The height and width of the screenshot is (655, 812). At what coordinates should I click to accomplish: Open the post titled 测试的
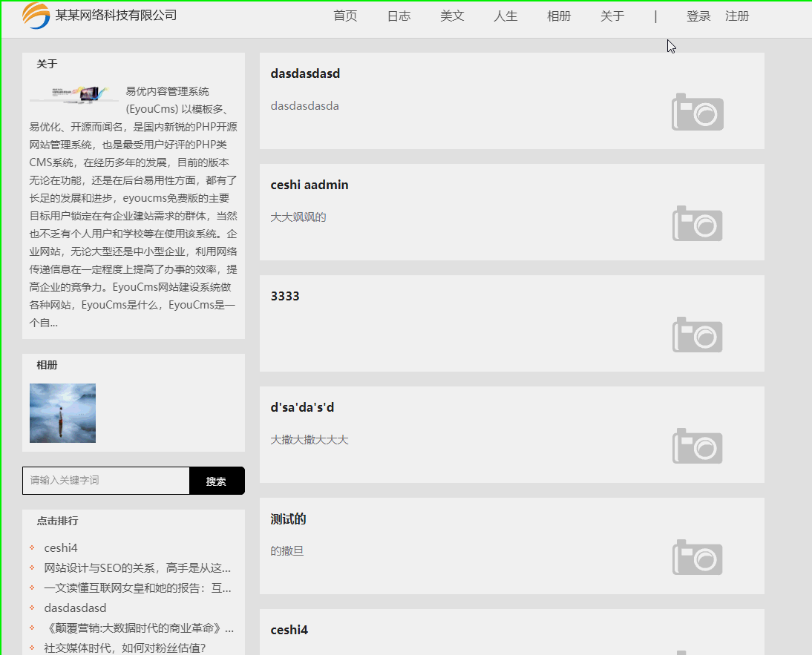[288, 519]
